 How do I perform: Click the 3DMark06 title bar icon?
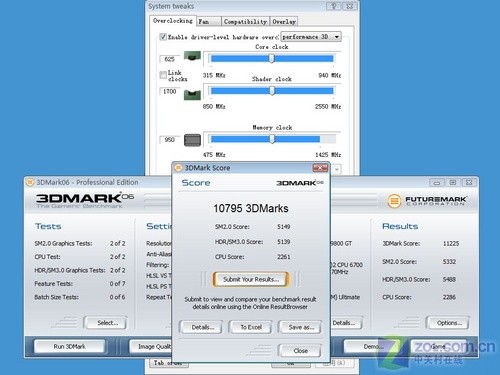(x=30, y=182)
